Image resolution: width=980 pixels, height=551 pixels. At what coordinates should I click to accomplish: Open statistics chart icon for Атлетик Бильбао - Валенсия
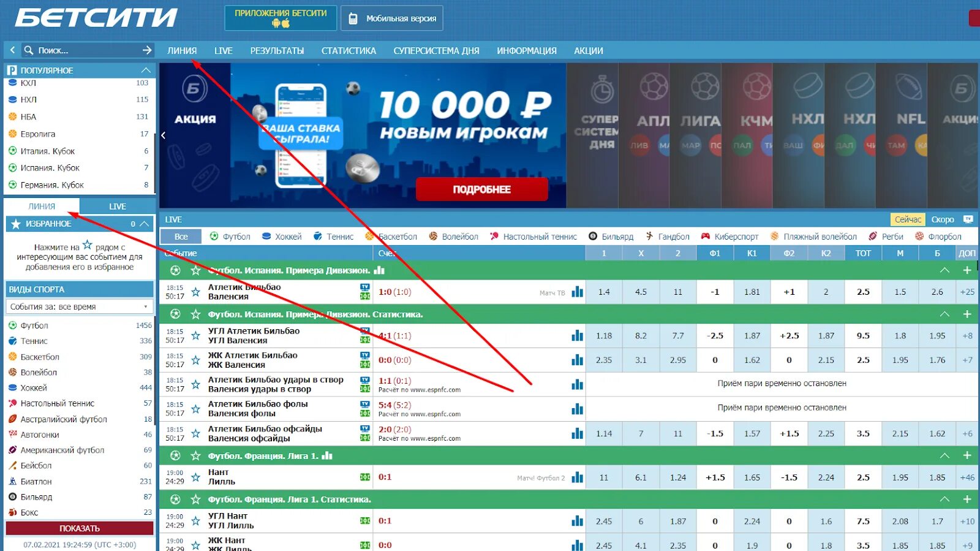pos(577,292)
